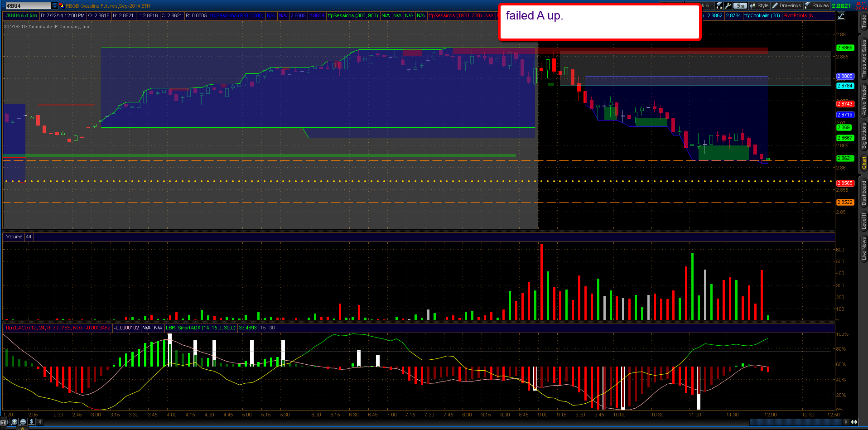Switch to the Trade side tab
The height and width of the screenshot is (430, 868).
click(x=863, y=21)
